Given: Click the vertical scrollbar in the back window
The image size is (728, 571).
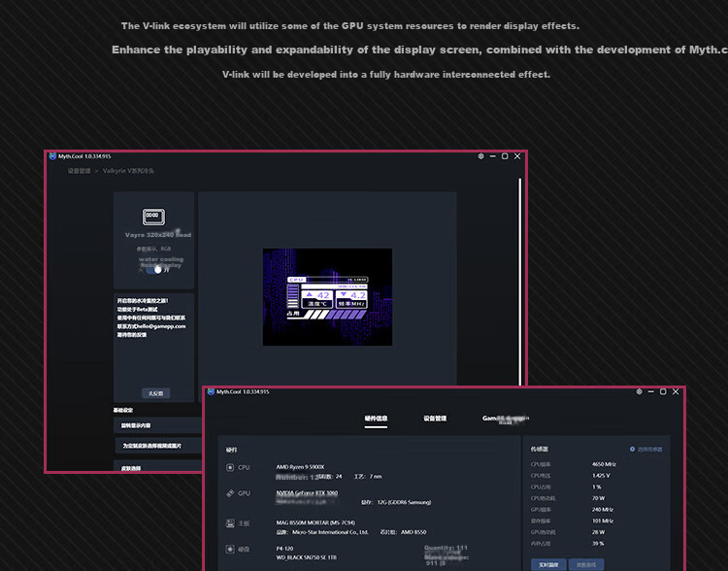Looking at the screenshot, I should (520, 282).
